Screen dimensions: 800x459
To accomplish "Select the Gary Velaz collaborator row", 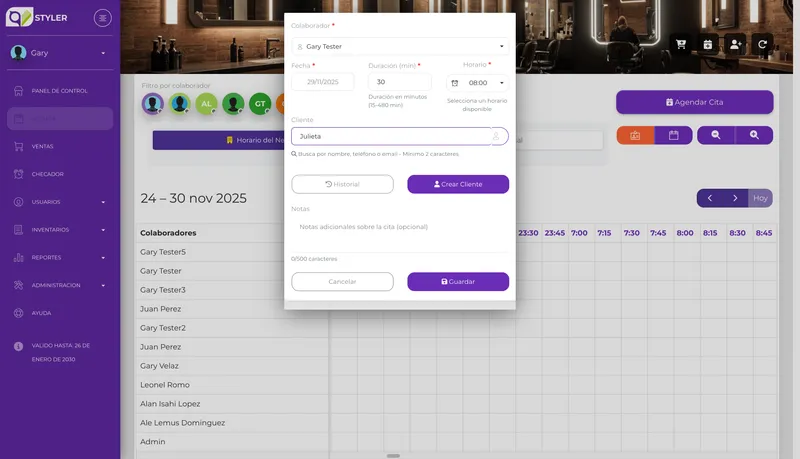I will pyautogui.click(x=232, y=366).
